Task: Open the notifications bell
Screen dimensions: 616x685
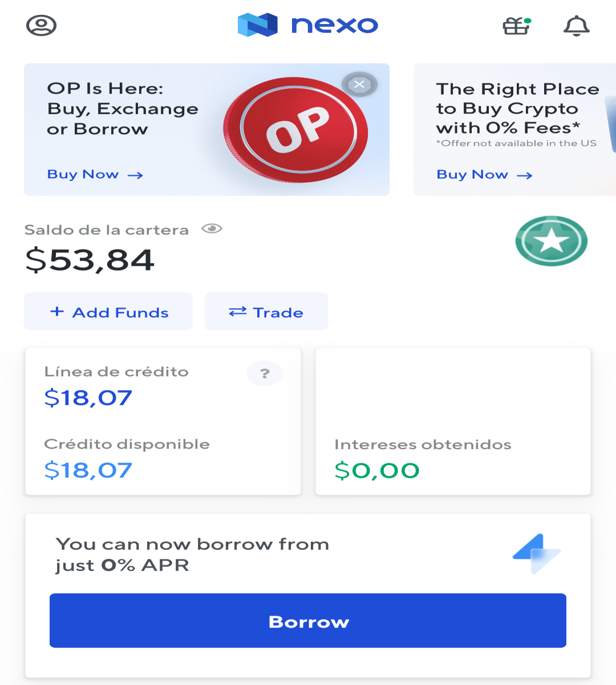Action: [x=577, y=26]
